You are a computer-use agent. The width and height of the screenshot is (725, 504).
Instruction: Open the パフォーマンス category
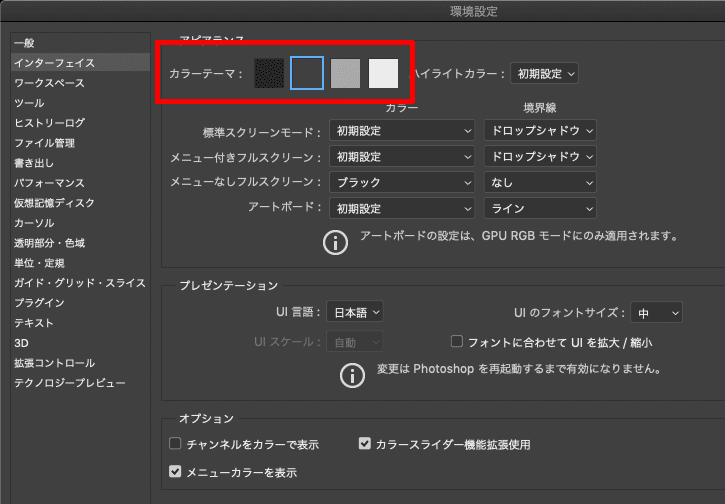(80, 183)
